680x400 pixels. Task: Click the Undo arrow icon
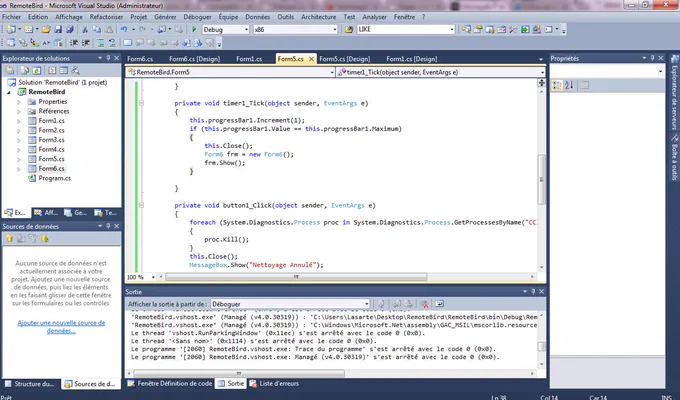[124, 30]
